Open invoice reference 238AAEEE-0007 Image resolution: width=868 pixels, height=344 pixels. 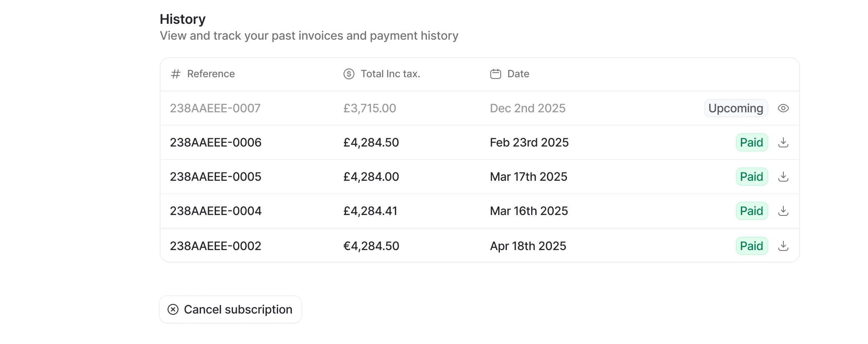click(x=215, y=108)
